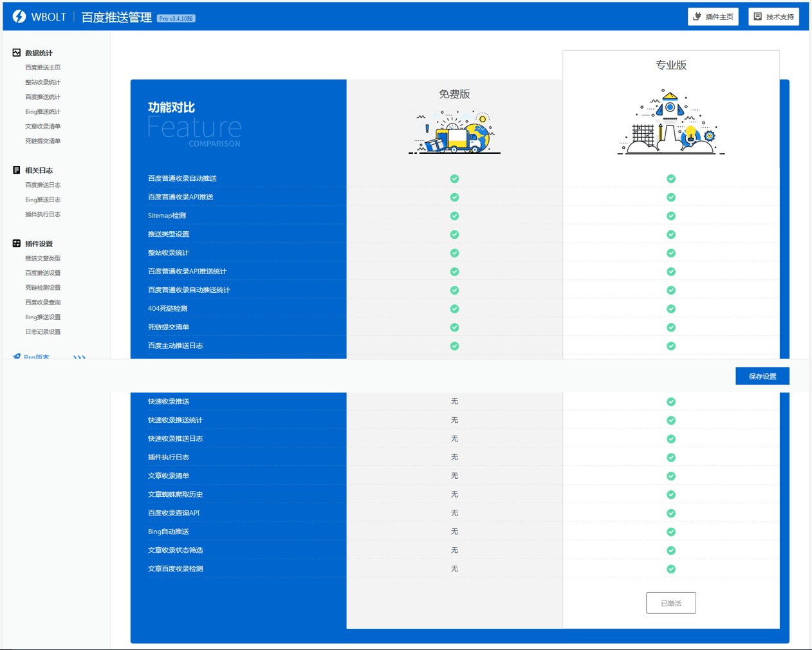The height and width of the screenshot is (650, 812).
Task: Click the 数据统计 chart icon in sidebar
Action: coord(17,53)
